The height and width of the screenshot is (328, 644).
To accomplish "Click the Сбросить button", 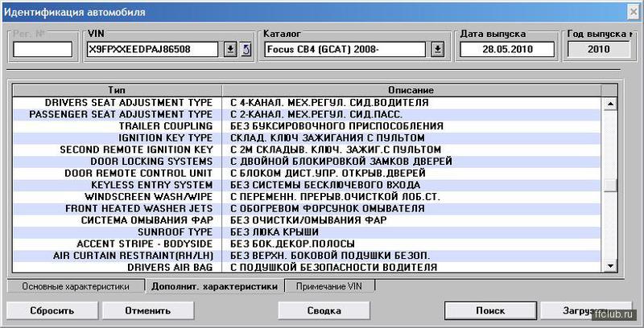I will 52,311.
